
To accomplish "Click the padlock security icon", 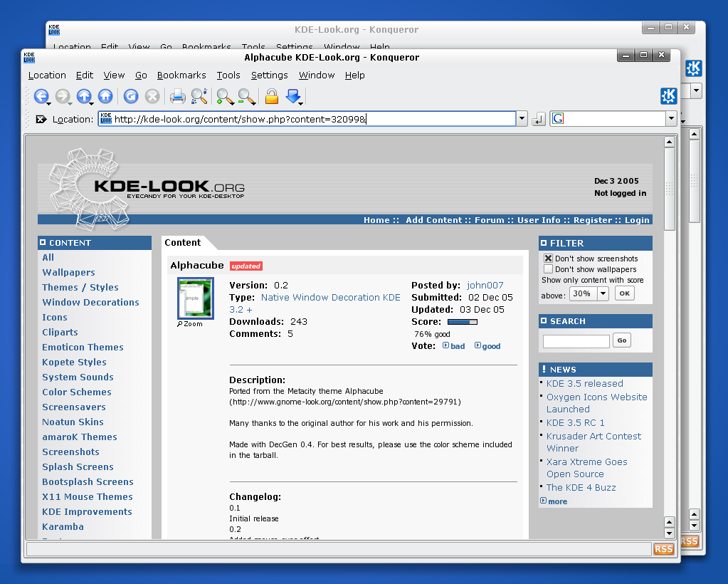I will (272, 96).
